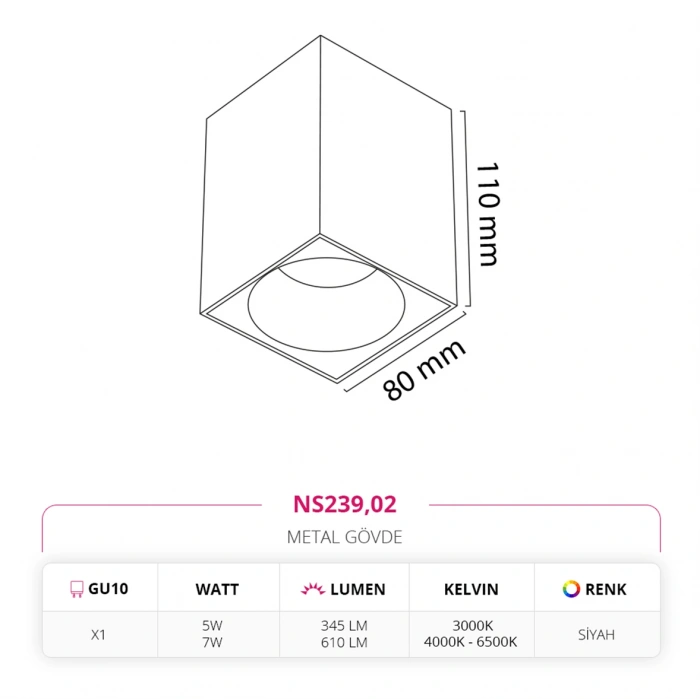Click the METAL GÖVDE subtitle text
The width and height of the screenshot is (700, 700).
click(344, 537)
